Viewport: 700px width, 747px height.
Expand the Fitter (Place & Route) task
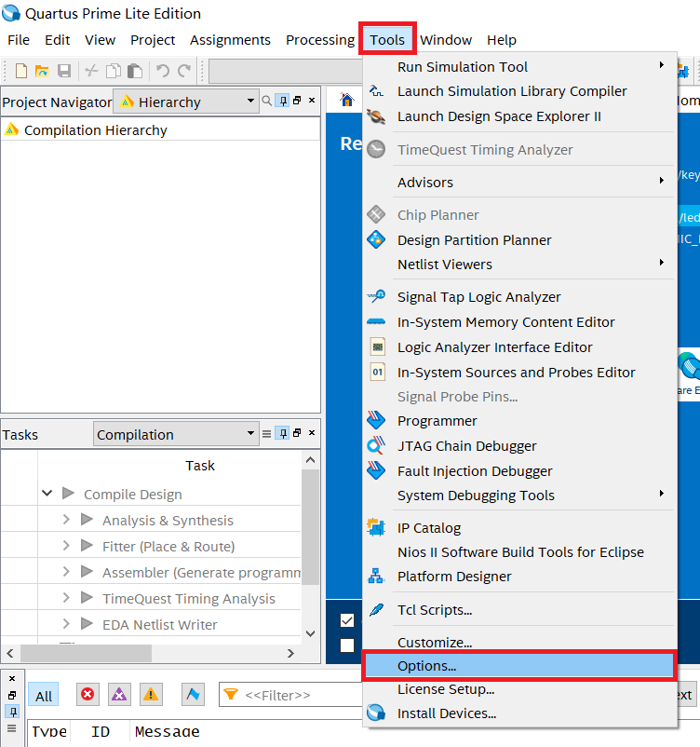point(66,546)
